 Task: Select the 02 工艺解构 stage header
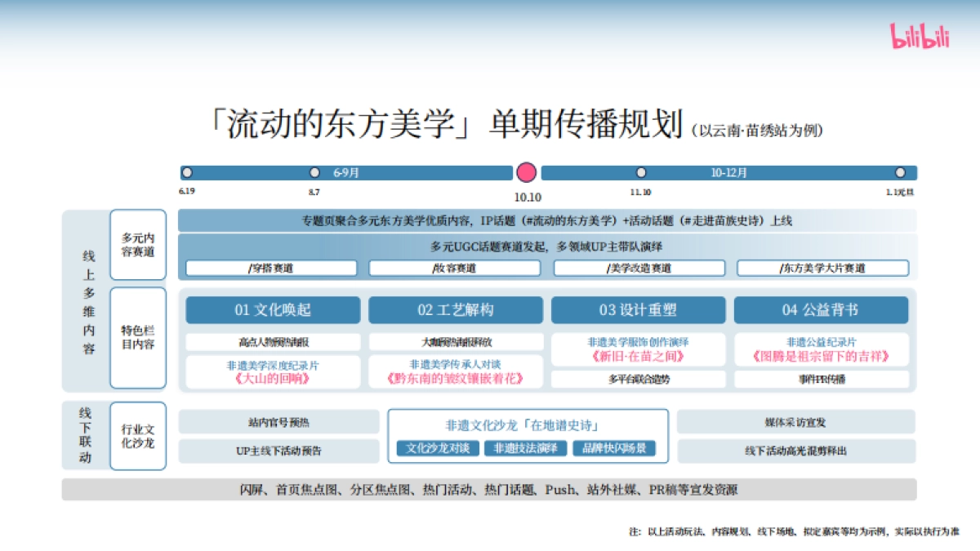457,310
